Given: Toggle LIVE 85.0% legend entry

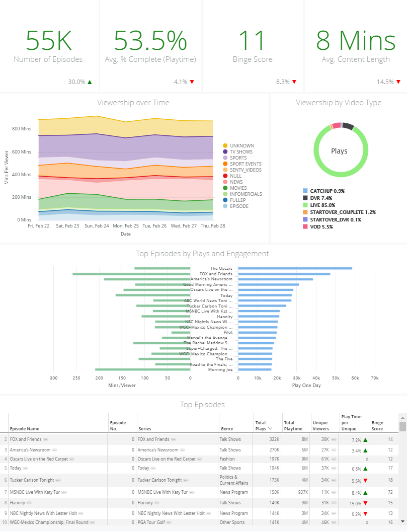Looking at the screenshot, I should tap(319, 205).
